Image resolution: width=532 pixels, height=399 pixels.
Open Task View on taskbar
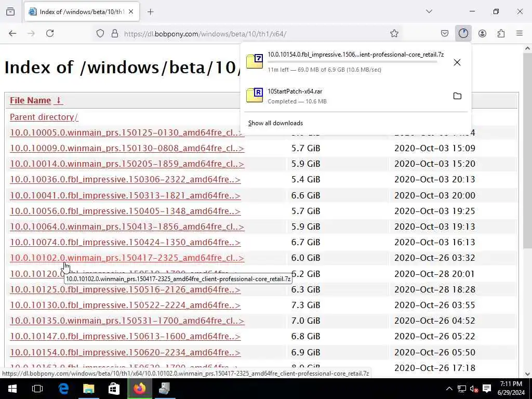(37, 389)
